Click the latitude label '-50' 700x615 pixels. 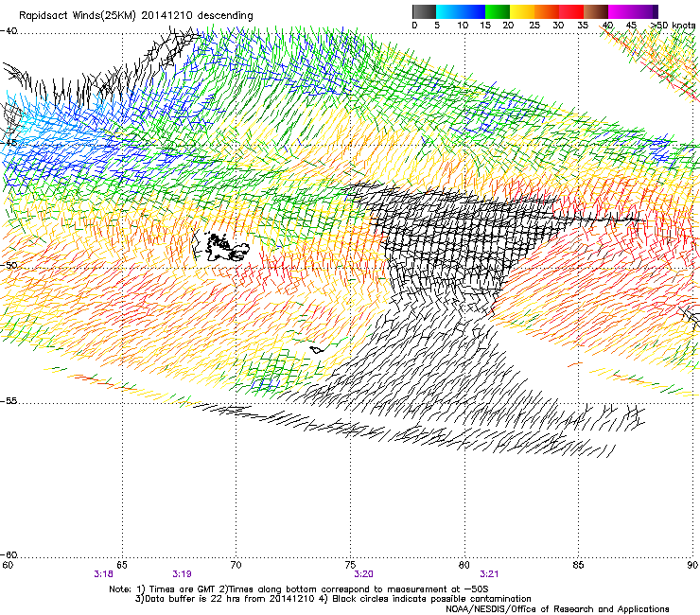(x=9, y=265)
